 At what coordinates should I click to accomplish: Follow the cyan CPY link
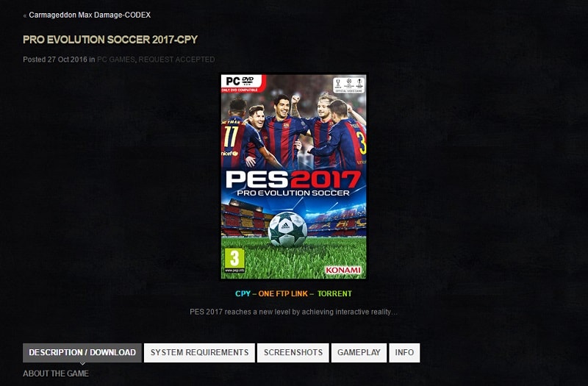tap(243, 293)
